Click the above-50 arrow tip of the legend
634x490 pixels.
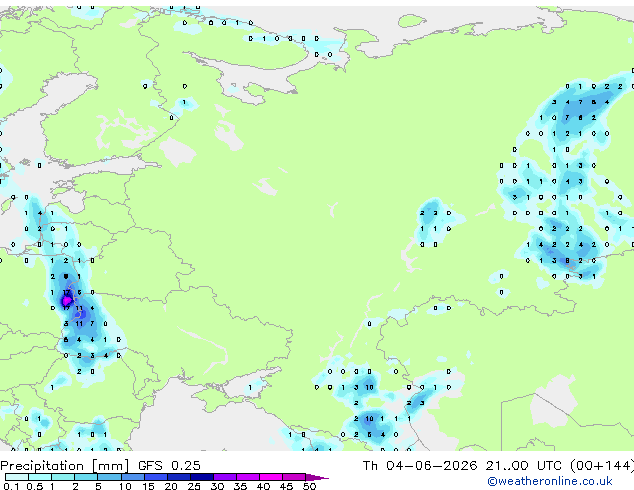pyautogui.click(x=317, y=477)
